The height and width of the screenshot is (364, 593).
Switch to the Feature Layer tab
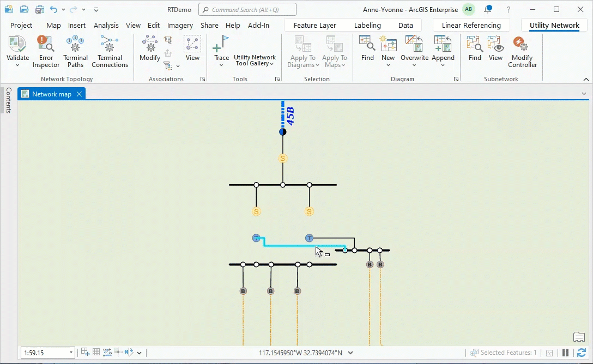(x=314, y=25)
